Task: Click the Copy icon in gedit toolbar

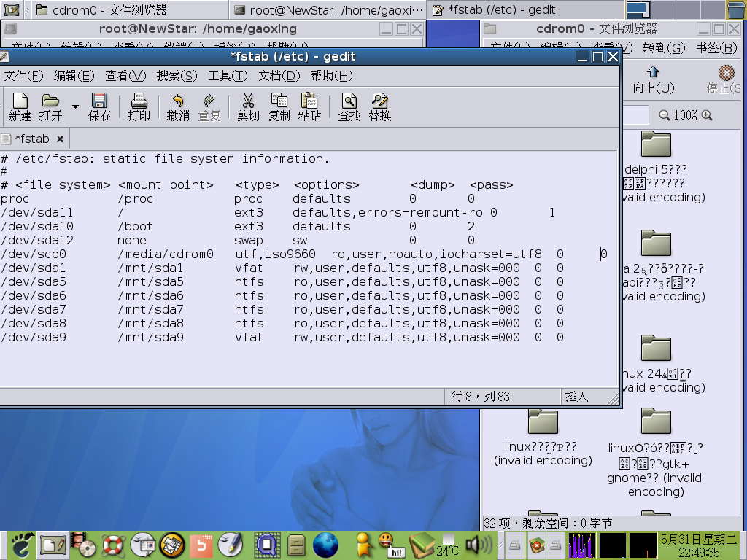Action: pos(279,106)
